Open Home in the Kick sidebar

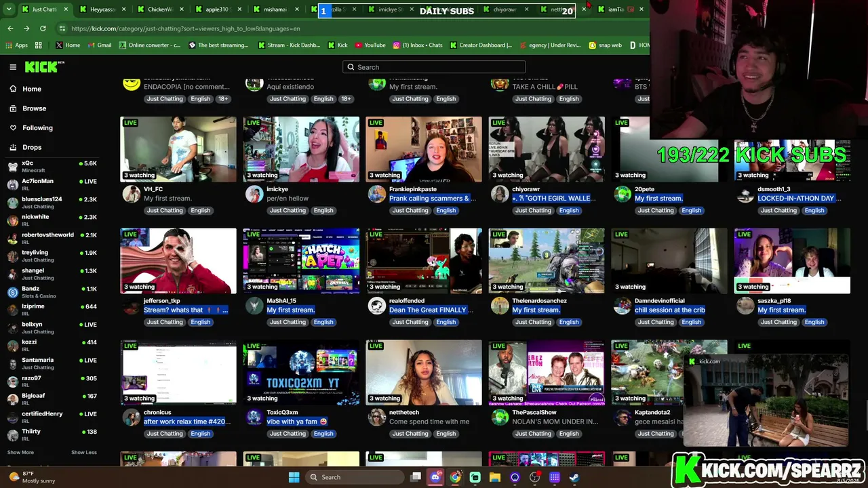(x=32, y=89)
